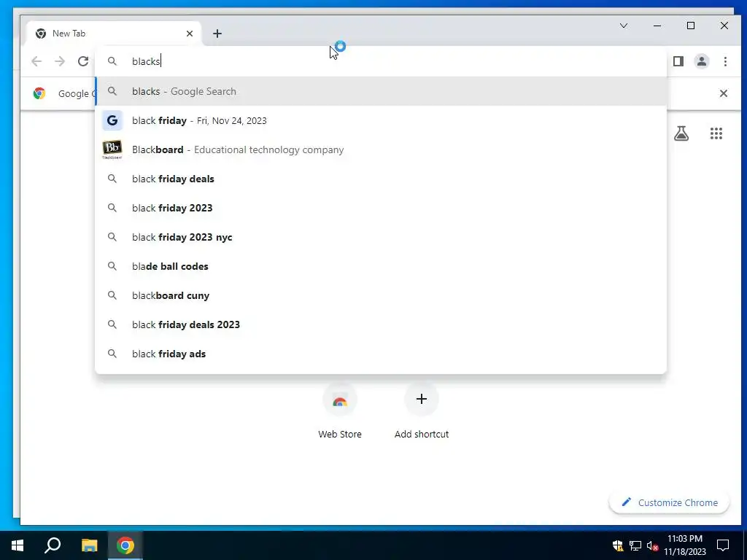
Task: Select the New Tab tab
Action: [115, 34]
